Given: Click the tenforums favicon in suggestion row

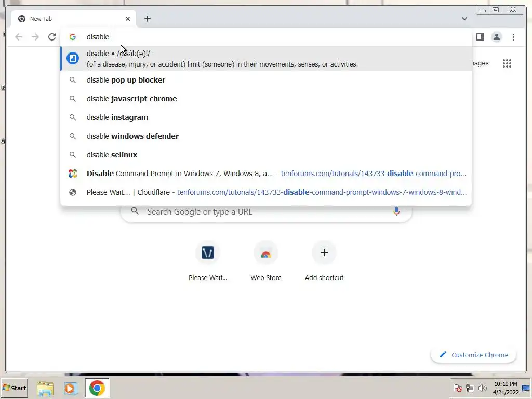Looking at the screenshot, I should [x=73, y=174].
